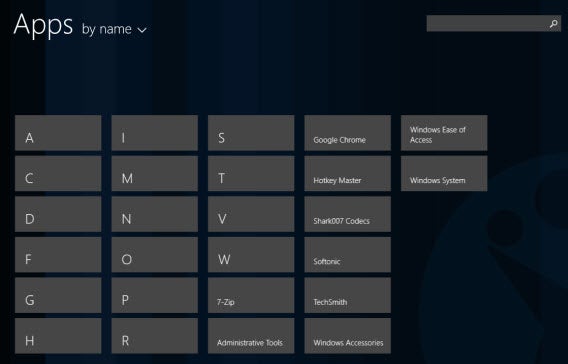Image resolution: width=568 pixels, height=364 pixels.
Task: Choose the letter W tile
Action: [x=251, y=255]
